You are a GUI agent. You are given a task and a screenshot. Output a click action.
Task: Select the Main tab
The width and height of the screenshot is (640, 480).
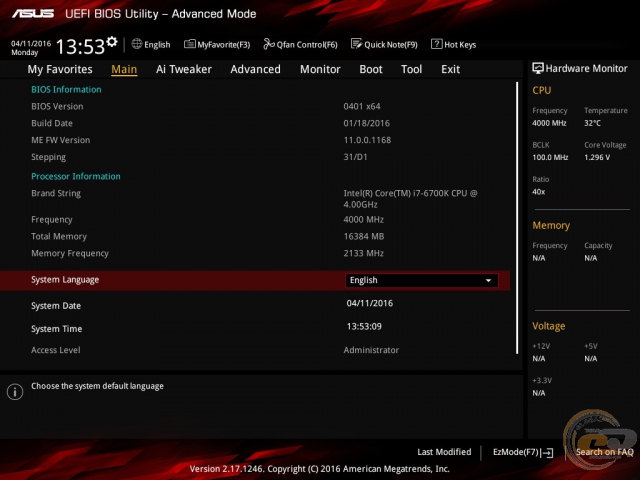(124, 69)
